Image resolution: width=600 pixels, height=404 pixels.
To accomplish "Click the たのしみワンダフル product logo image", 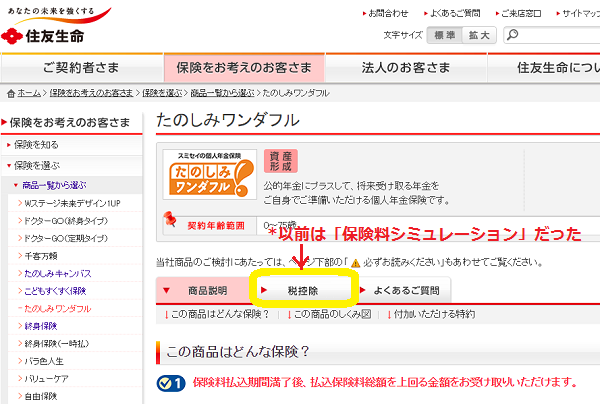I will pyautogui.click(x=210, y=174).
